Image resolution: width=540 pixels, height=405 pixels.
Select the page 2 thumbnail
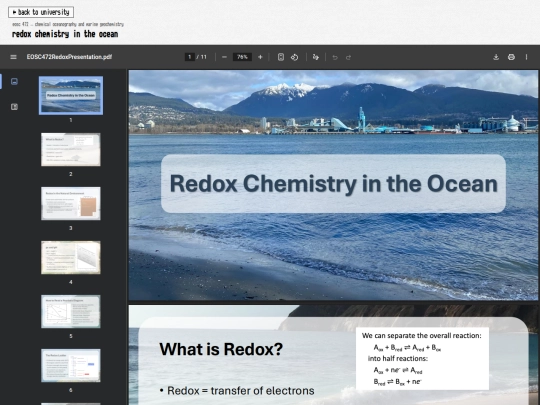[71, 149]
